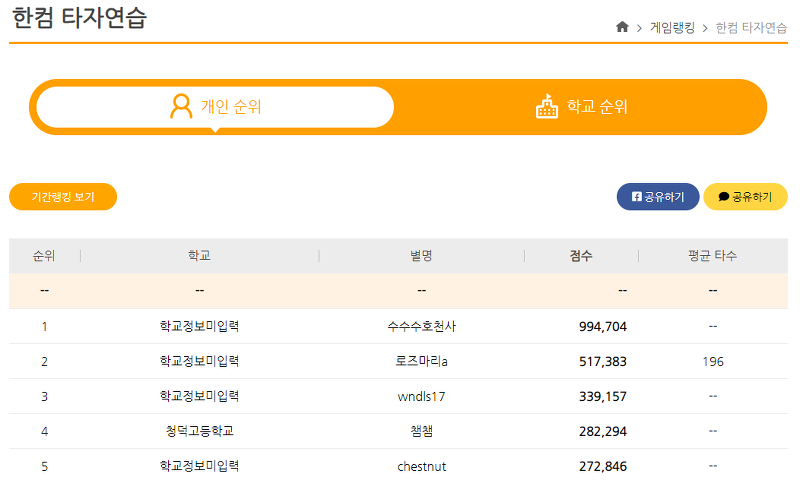Click average typing value 196
The height and width of the screenshot is (480, 800).
click(713, 362)
